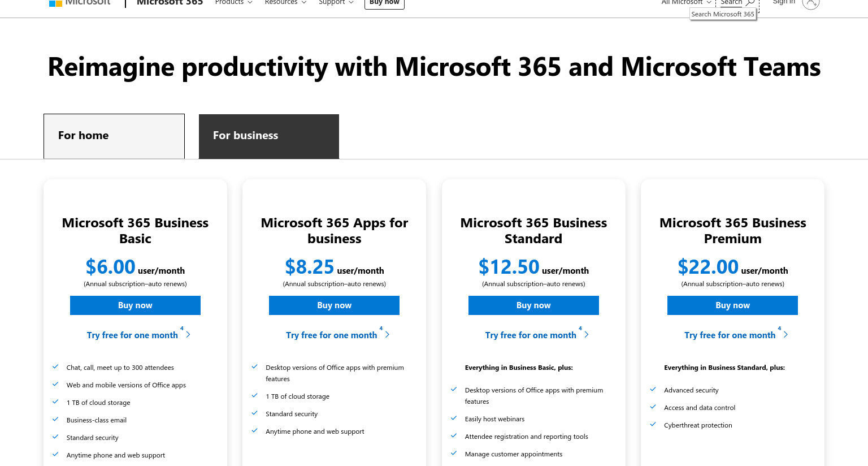Click the search magnifier icon

750,3
